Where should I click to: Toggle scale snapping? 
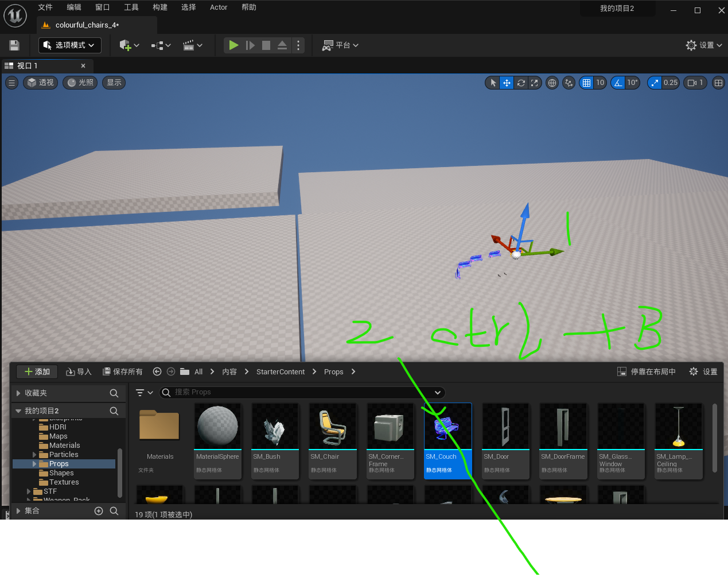655,83
